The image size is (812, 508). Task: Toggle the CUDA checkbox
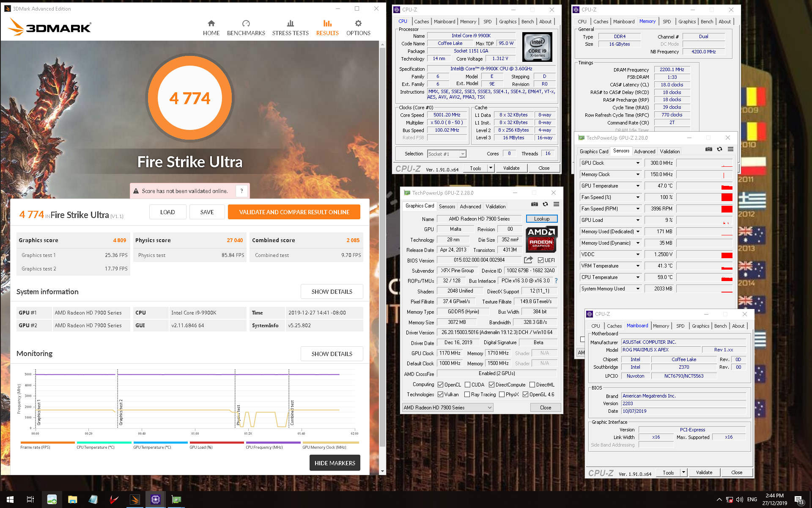(x=467, y=385)
